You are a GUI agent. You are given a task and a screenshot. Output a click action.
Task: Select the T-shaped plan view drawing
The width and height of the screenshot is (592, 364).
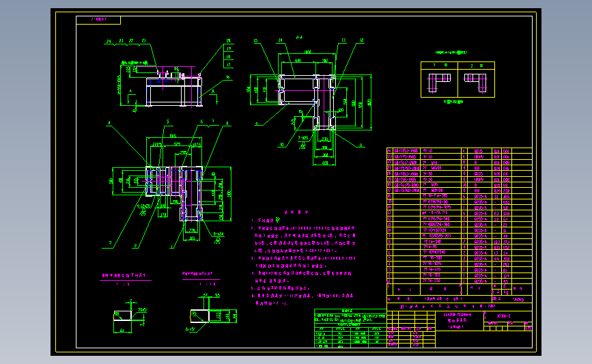pyautogui.click(x=174, y=193)
